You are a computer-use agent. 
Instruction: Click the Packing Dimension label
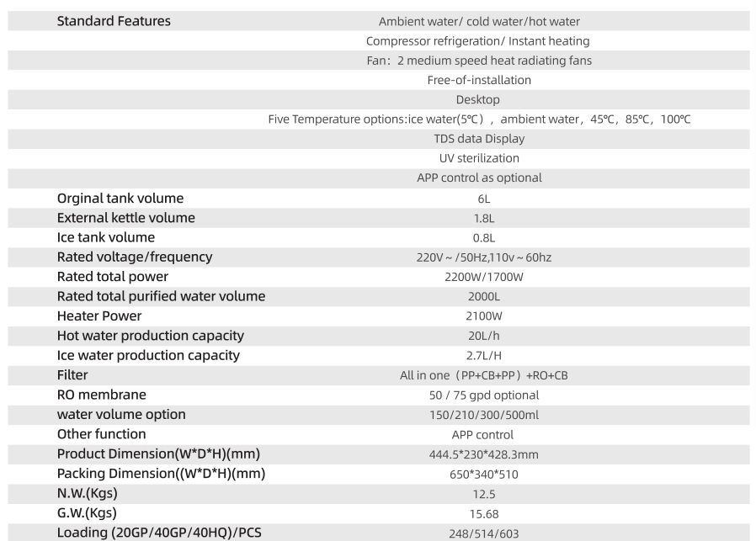pyautogui.click(x=161, y=474)
